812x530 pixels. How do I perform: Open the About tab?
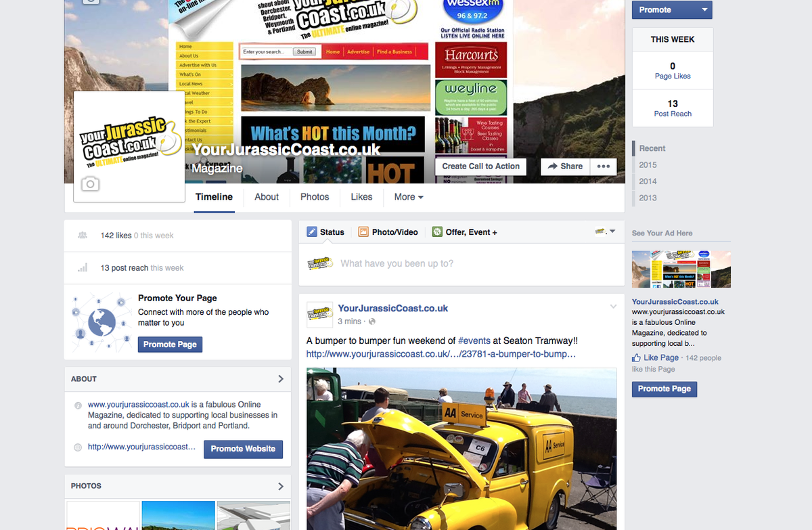pyautogui.click(x=266, y=197)
